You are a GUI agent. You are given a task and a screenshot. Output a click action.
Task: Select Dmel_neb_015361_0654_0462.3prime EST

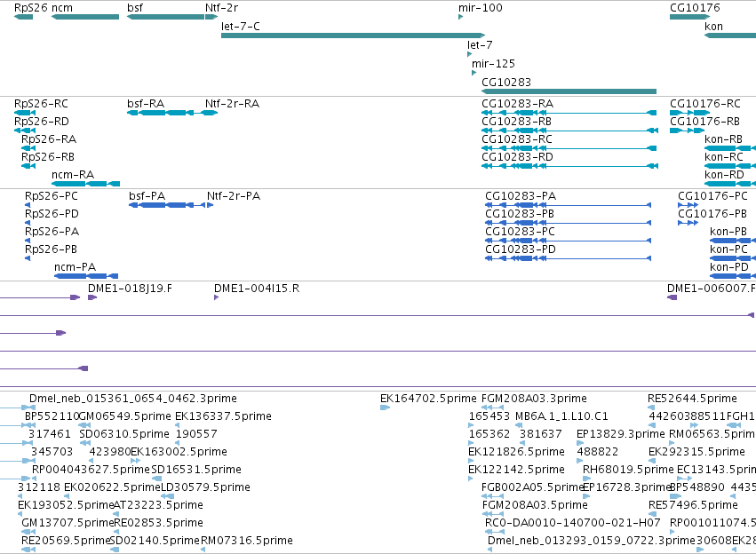[133, 399]
